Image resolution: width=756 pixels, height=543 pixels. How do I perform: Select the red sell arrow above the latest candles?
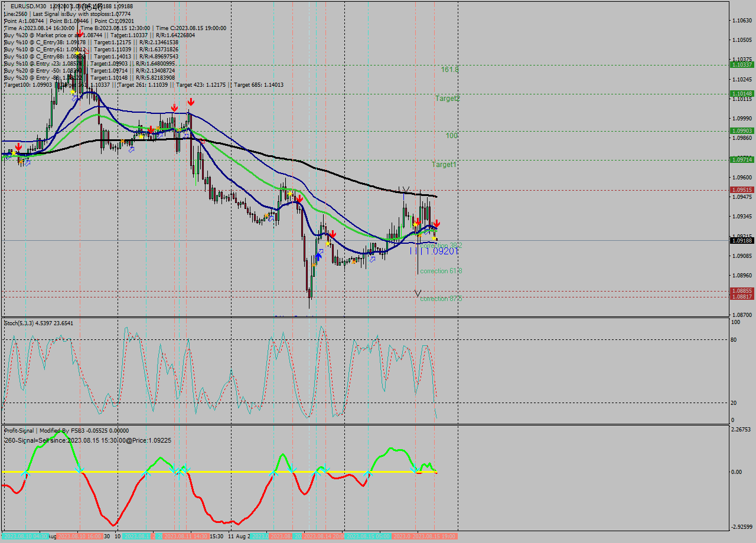pyautogui.click(x=436, y=224)
